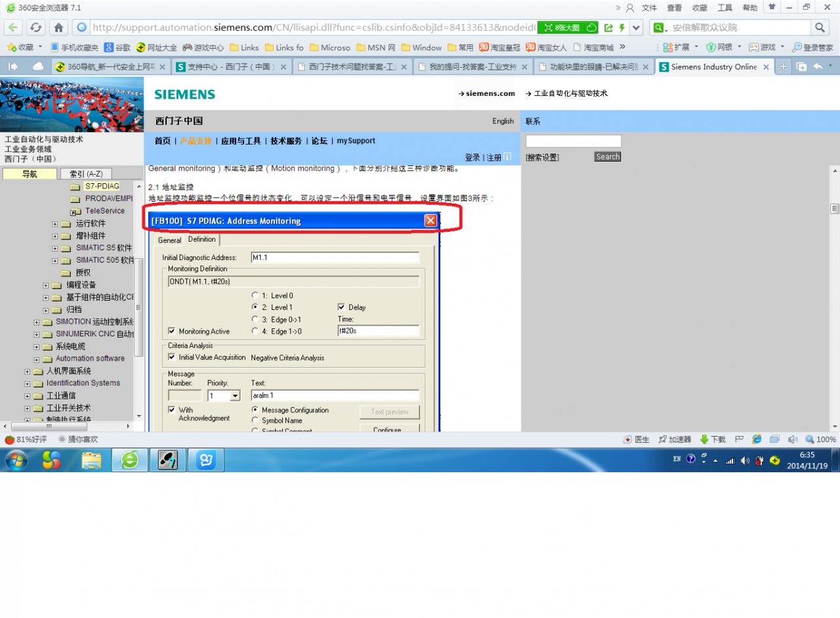Open the 网址大全 bookmark

click(x=156, y=47)
